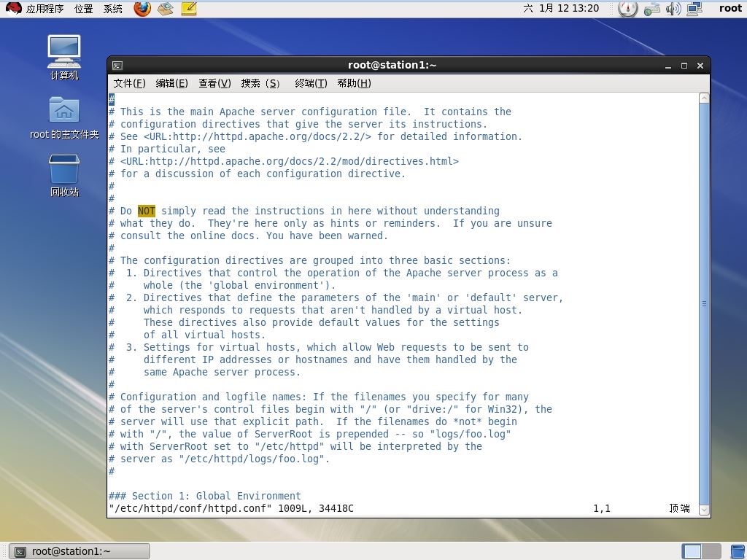Image resolution: width=747 pixels, height=560 pixels.
Task: Select the 计算机 (Computer) desktop icon
Action: click(64, 57)
